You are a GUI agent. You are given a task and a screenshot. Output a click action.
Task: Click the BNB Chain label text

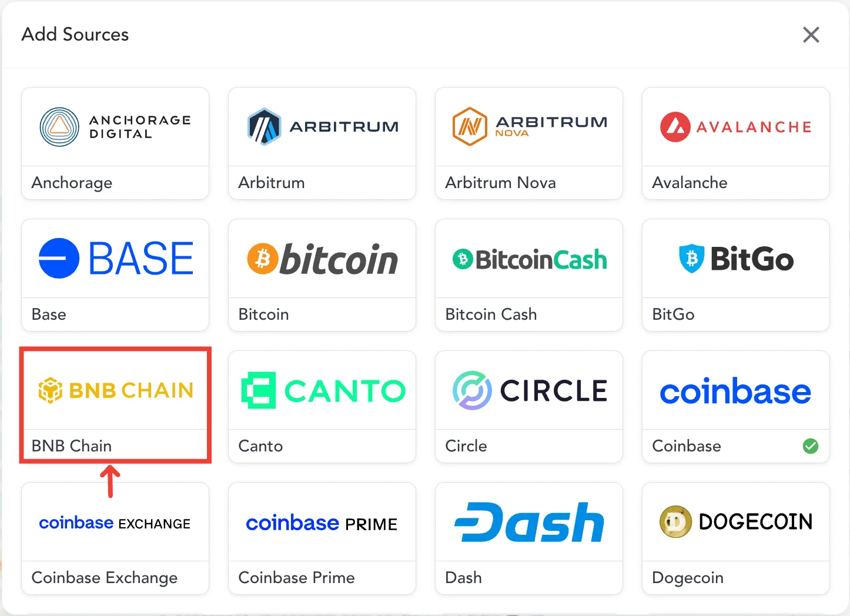[71, 446]
